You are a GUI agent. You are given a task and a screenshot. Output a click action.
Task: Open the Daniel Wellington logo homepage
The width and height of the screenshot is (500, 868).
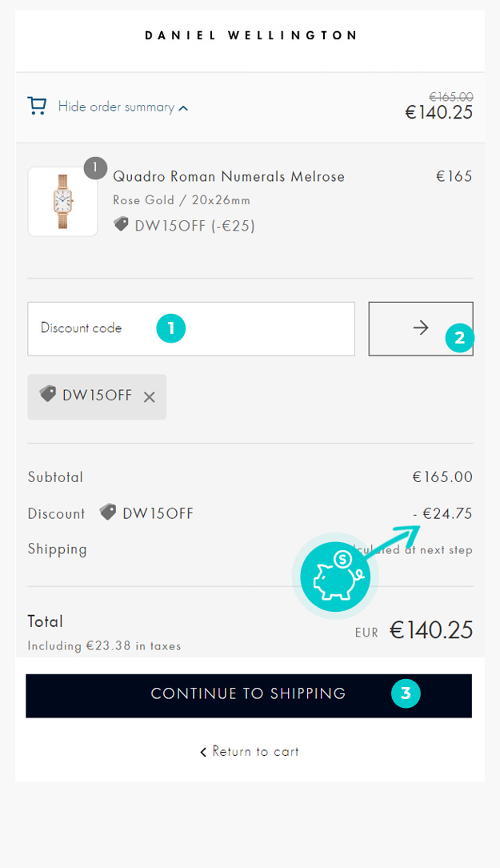tap(250, 35)
